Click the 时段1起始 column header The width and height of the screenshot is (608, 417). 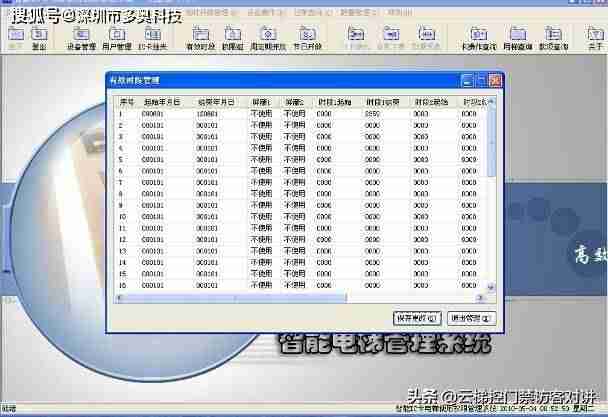click(335, 102)
